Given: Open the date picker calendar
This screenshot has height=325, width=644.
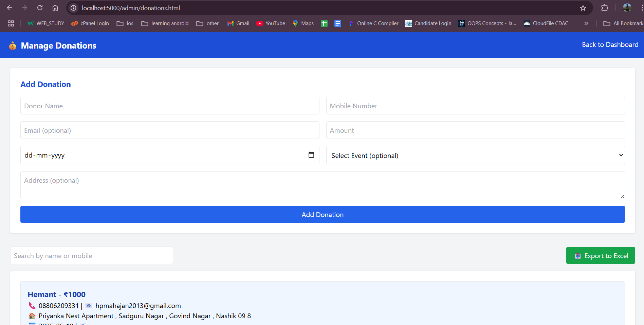Looking at the screenshot, I should pyautogui.click(x=311, y=155).
